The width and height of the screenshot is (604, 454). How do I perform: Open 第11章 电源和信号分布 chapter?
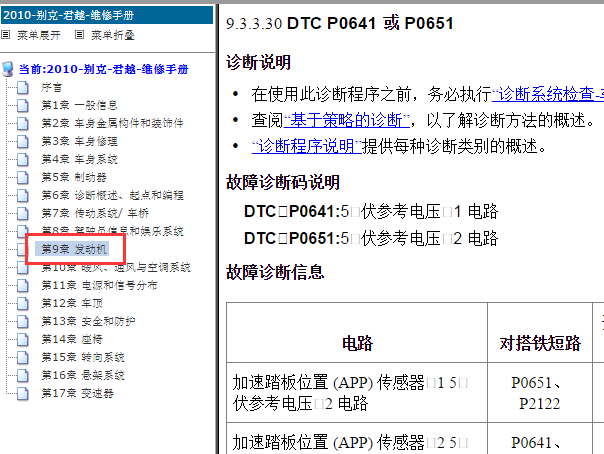coord(99,285)
